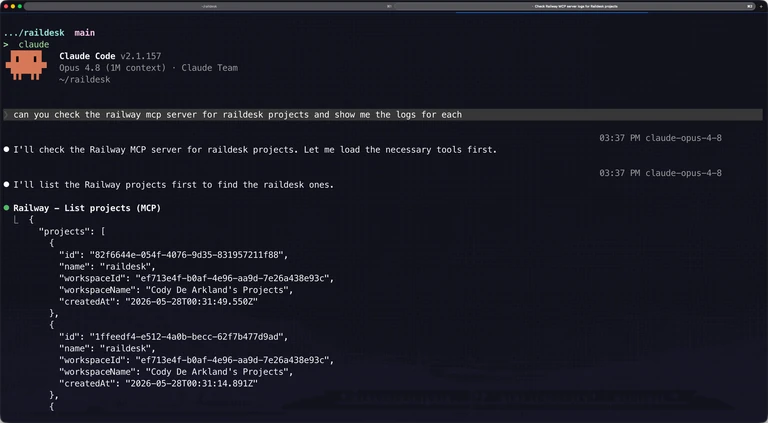The image size is (768, 423).
Task: Click the second project's "name": "raildesk" line
Action: 107,349
